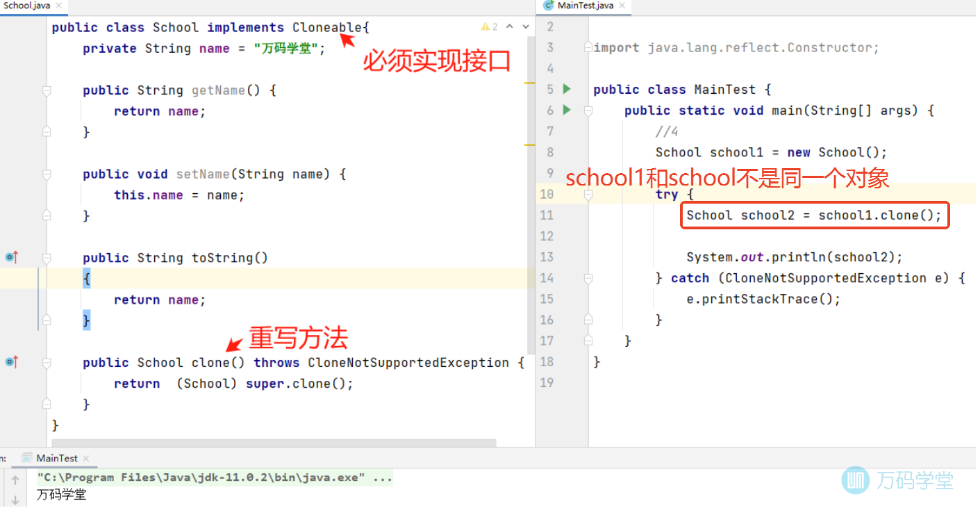Image resolution: width=980 pixels, height=508 pixels.
Task: Click the run gutter icon beside class MainTest
Action: coord(567,89)
